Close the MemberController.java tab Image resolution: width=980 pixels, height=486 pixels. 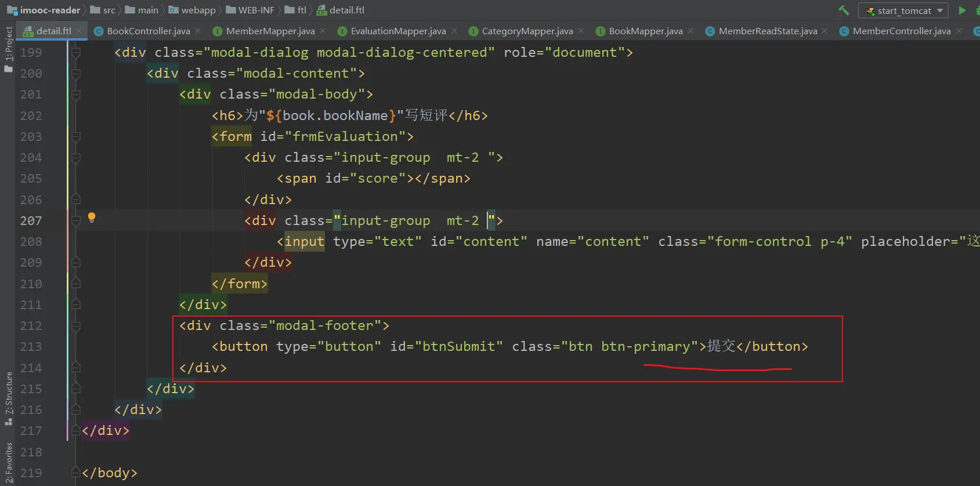[959, 31]
